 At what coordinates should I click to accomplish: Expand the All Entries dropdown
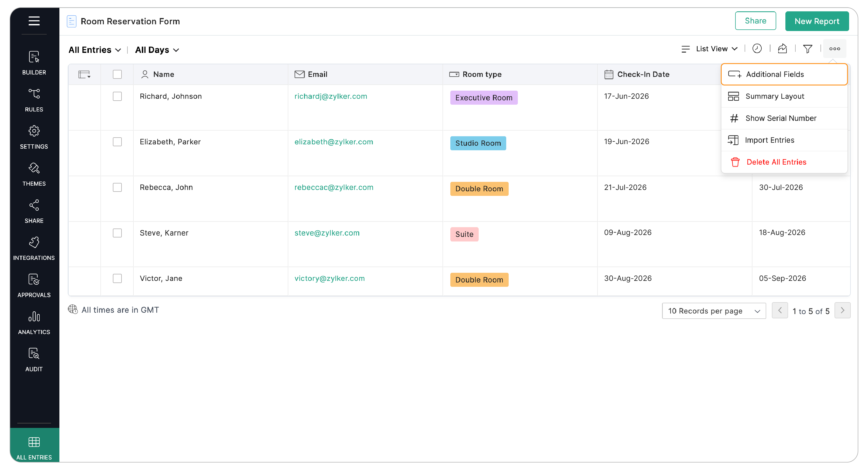tap(95, 50)
